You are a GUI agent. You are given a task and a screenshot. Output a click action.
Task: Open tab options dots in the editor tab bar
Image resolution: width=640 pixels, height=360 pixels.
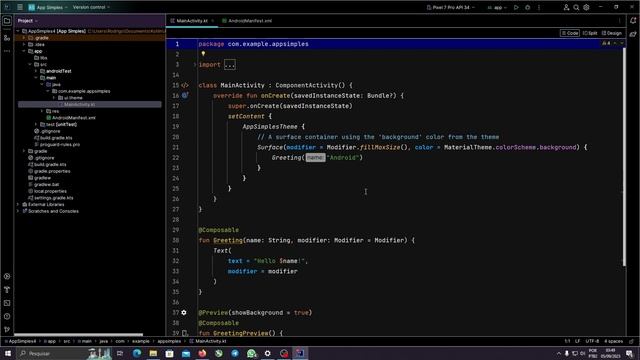[620, 20]
